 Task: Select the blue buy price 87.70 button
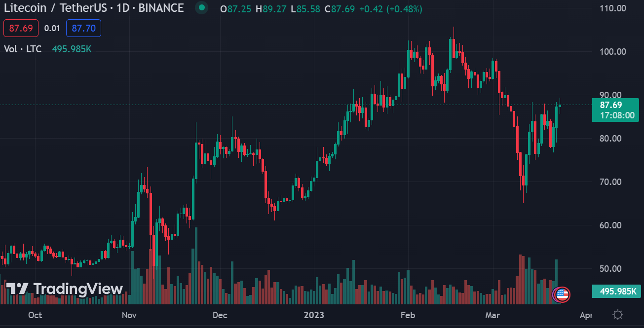click(83, 28)
